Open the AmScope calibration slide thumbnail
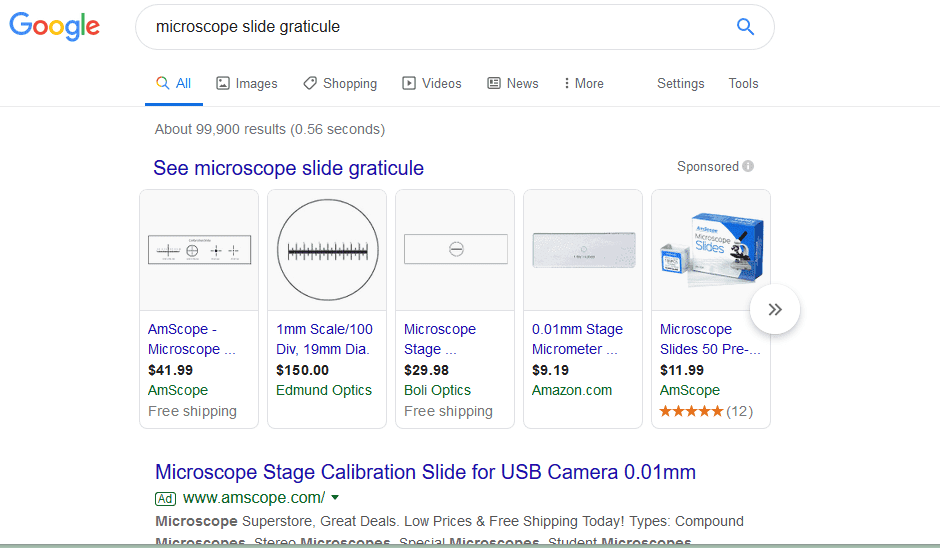Image resolution: width=940 pixels, height=548 pixels. pos(199,250)
